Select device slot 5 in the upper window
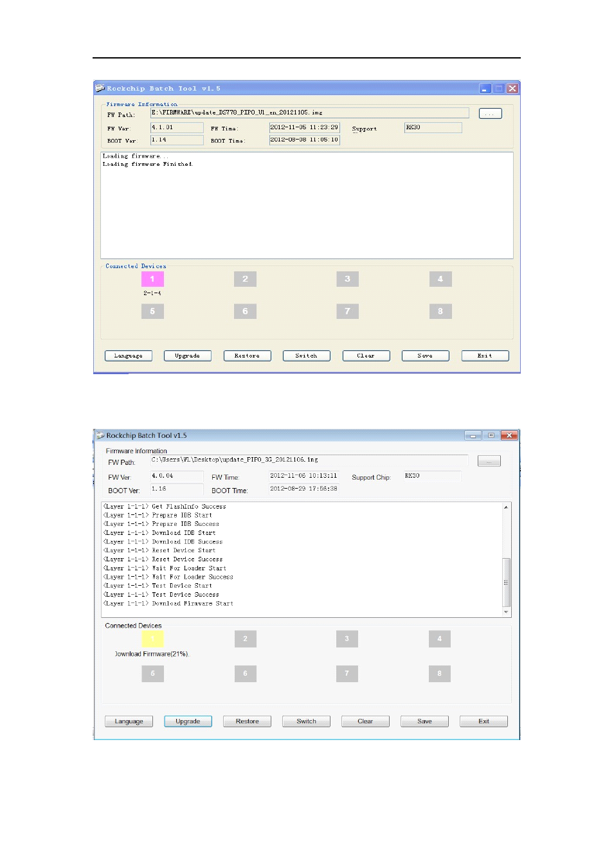The image size is (614, 868). pos(152,311)
